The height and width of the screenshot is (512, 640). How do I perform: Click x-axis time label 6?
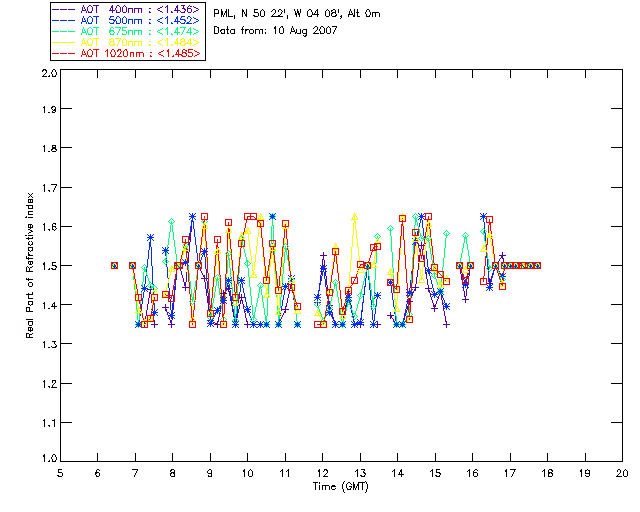pyautogui.click(x=98, y=473)
